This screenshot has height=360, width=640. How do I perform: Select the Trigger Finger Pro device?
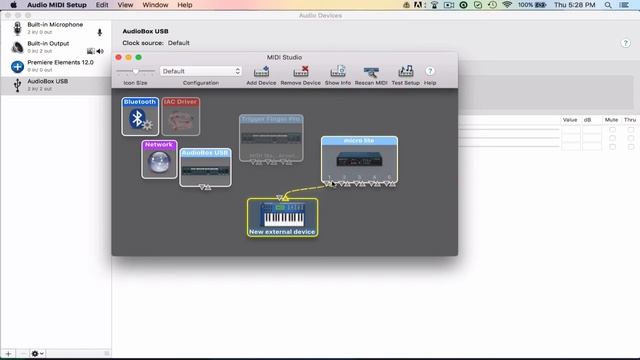[x=271, y=138]
